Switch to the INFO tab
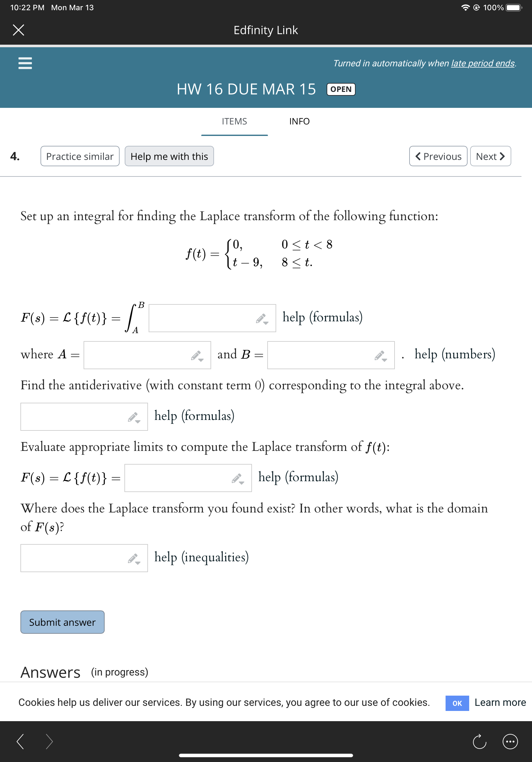The image size is (532, 762). point(299,122)
